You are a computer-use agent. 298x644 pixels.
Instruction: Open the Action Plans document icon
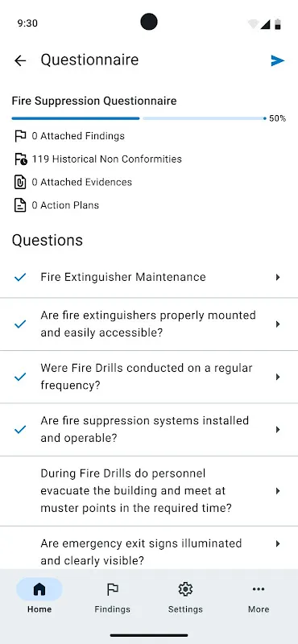point(20,205)
